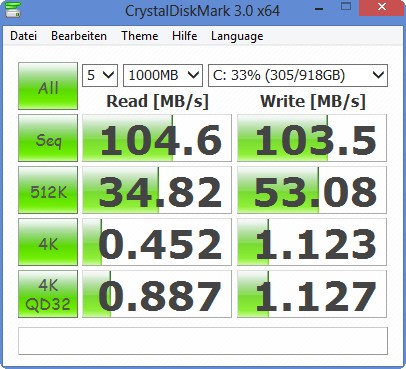Click the 4K write result 1.123
406x369 pixels.
coord(312,242)
